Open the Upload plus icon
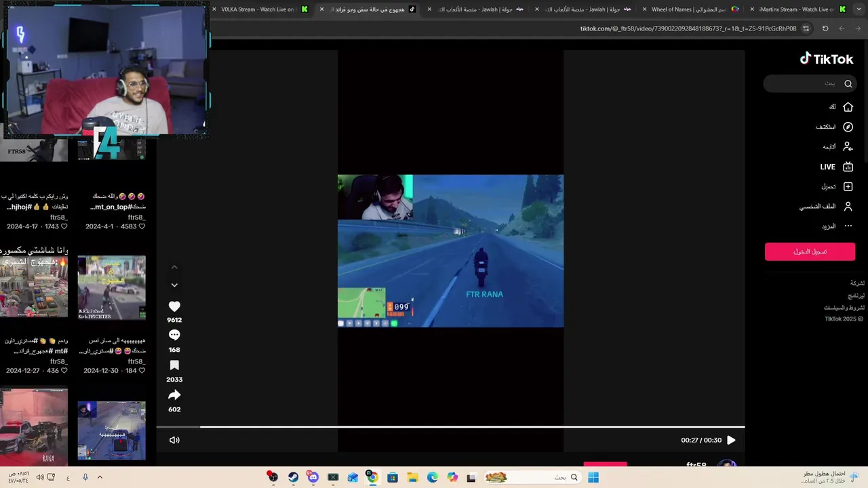Image resolution: width=868 pixels, height=488 pixels. (848, 186)
